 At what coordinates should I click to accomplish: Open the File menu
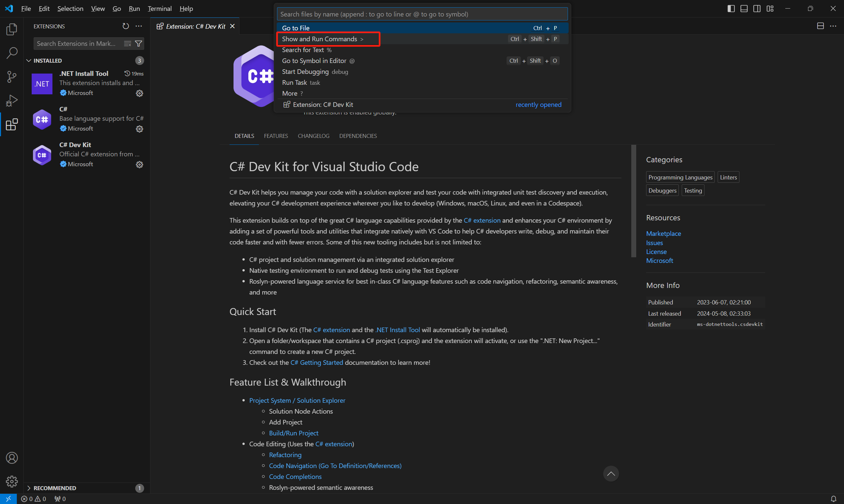point(26,9)
